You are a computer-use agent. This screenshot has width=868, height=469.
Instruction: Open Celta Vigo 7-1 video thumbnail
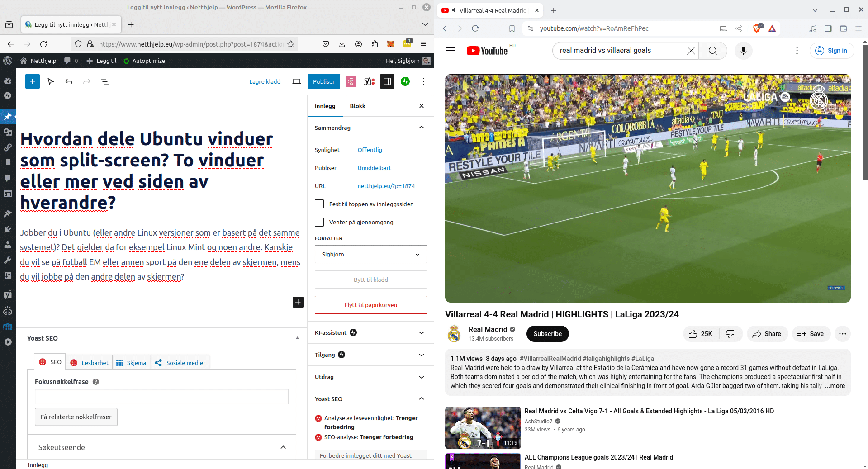(483, 427)
